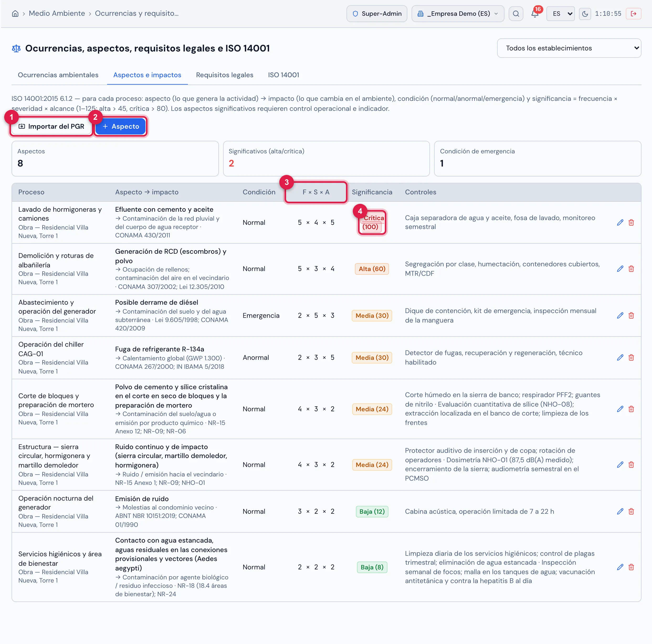Image resolution: width=652 pixels, height=644 pixels.
Task: Click the Alta (60) significance badge
Action: coord(372,269)
